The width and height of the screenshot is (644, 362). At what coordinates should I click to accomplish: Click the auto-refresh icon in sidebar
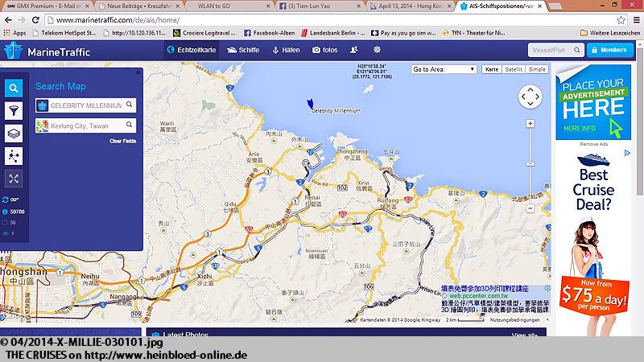click(6, 200)
